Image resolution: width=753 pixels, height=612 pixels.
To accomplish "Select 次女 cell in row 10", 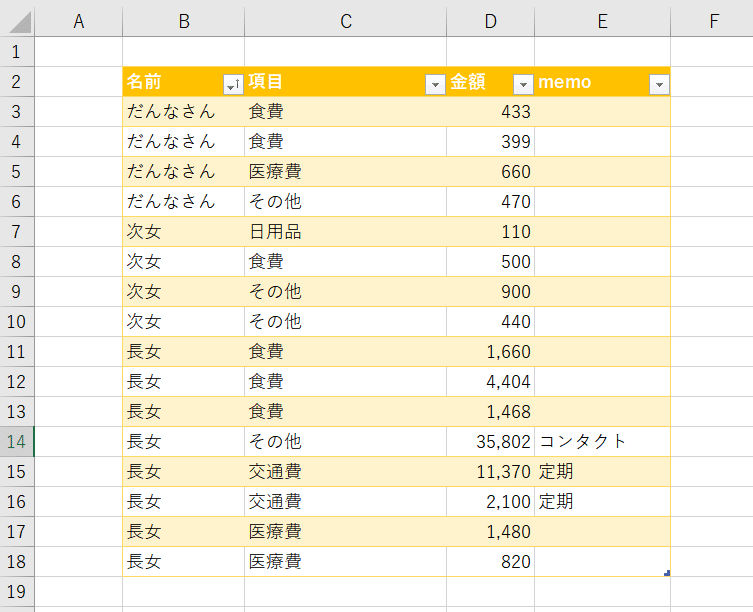I will tap(183, 321).
